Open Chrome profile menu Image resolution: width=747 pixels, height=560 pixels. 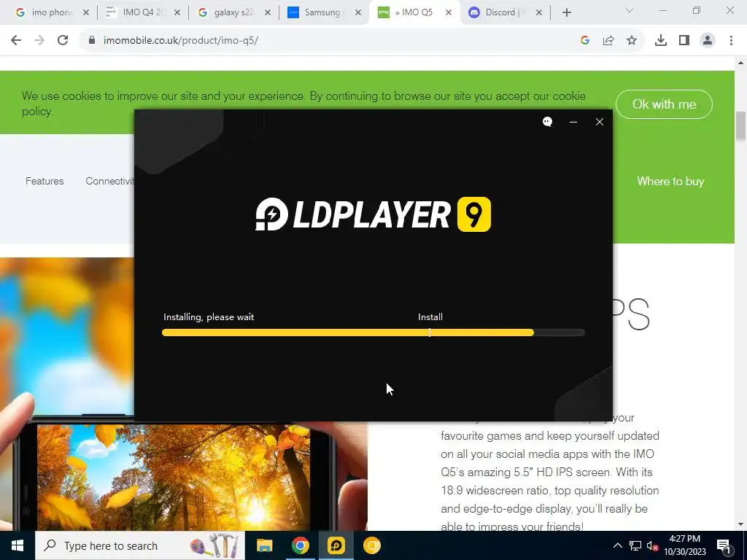point(708,41)
